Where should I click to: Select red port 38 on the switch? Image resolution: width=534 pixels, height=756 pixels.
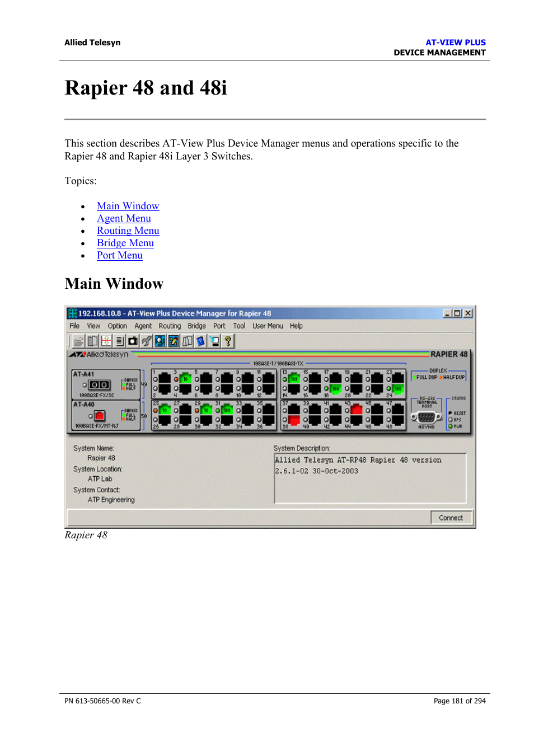[294, 420]
